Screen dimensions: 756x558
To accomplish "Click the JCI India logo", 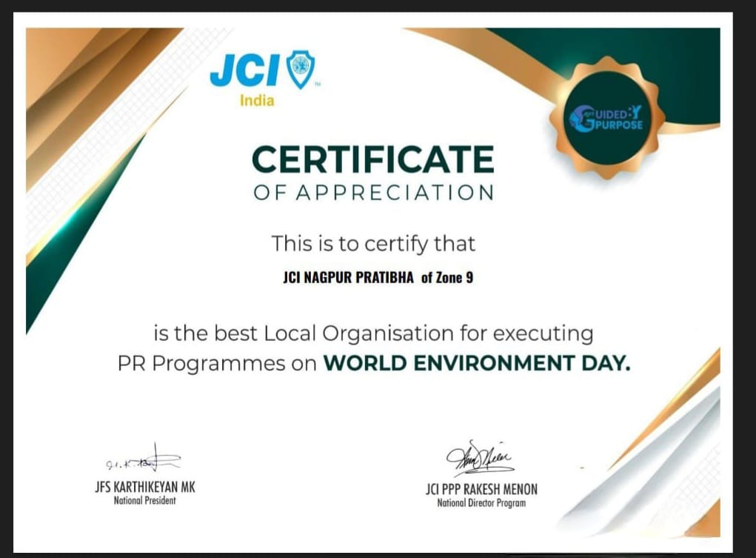I will point(264,79).
